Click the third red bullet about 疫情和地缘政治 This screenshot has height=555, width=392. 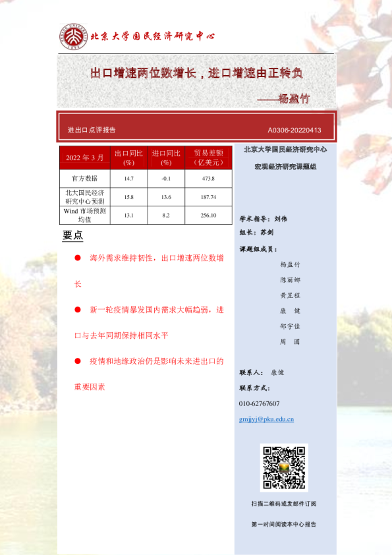pyautogui.click(x=149, y=374)
